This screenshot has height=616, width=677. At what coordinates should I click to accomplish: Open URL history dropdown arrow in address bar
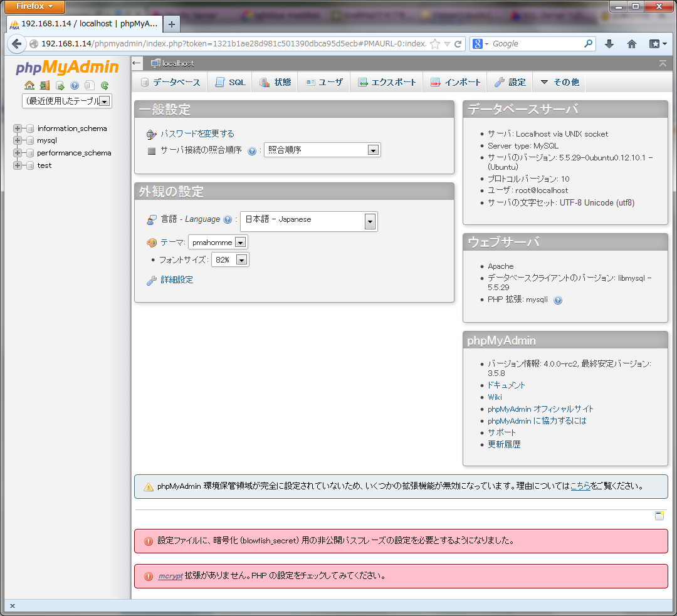tap(447, 44)
